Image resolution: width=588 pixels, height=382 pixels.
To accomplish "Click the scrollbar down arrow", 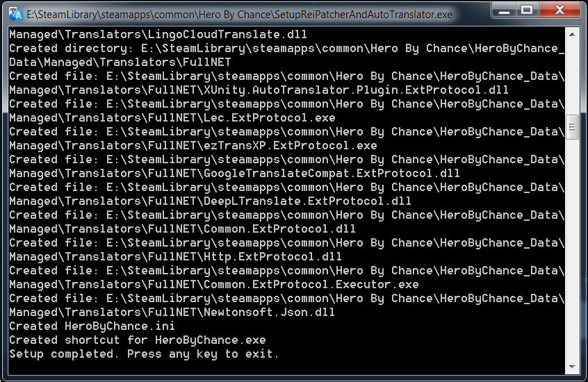I will tap(572, 367).
